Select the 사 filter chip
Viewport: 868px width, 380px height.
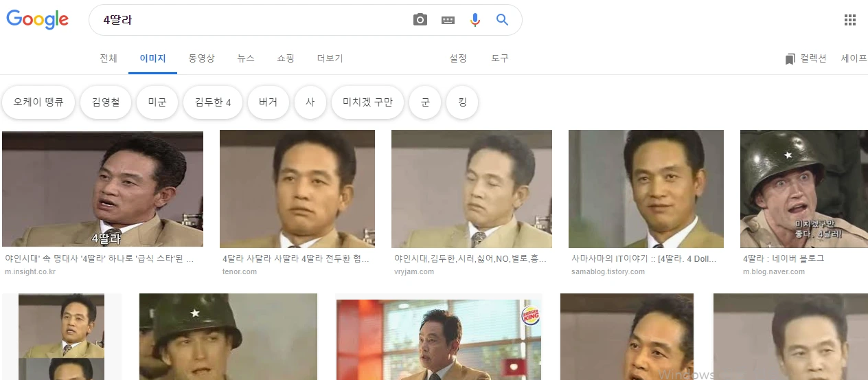point(310,102)
